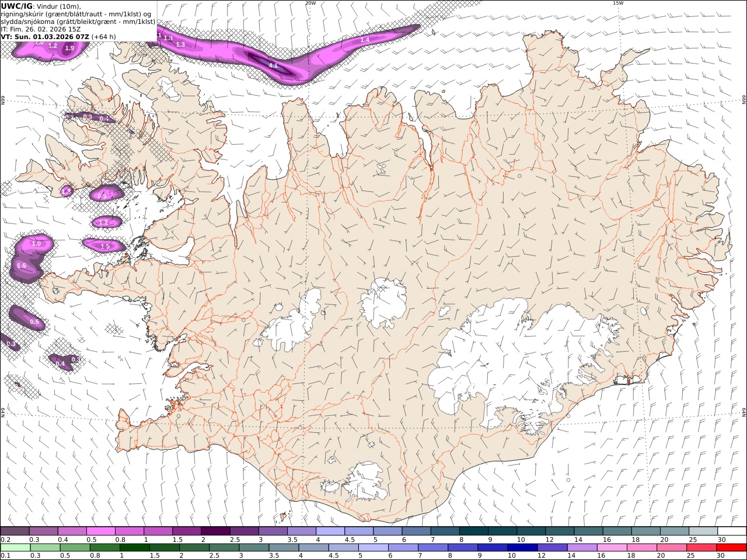Click the 20W longitude label
The width and height of the screenshot is (747, 560).
click(310, 3)
